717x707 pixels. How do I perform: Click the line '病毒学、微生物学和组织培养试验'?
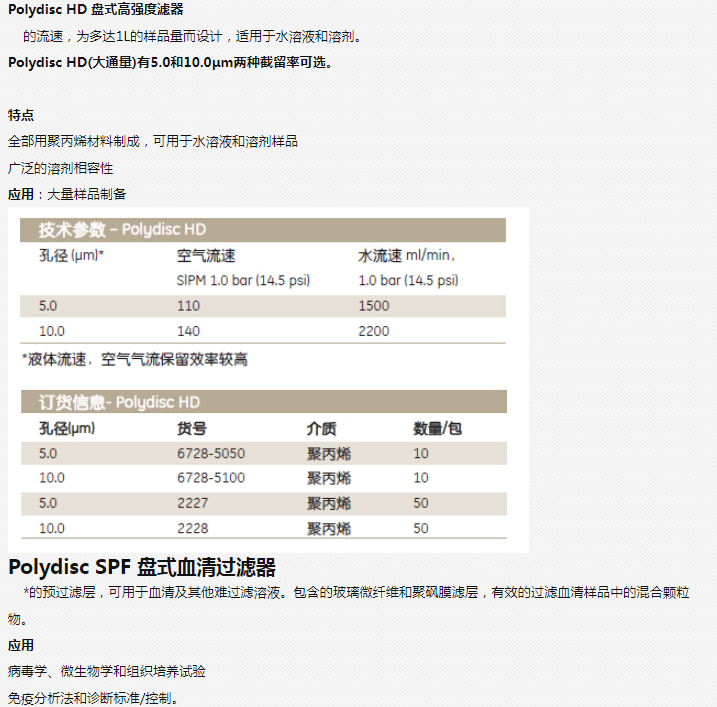click(x=107, y=671)
